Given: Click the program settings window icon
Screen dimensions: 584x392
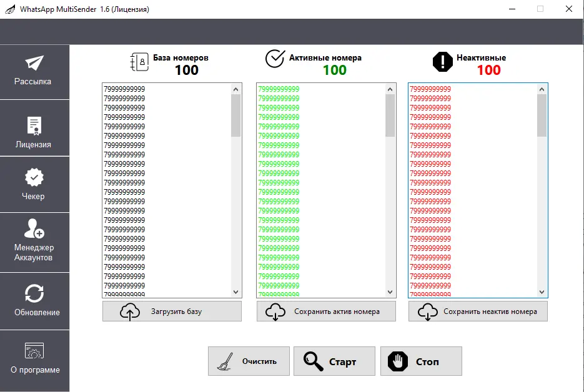Looking at the screenshot, I should pyautogui.click(x=34, y=351).
